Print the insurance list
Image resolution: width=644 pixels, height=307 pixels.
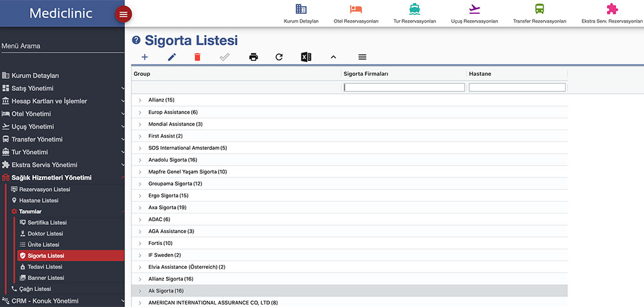point(254,57)
